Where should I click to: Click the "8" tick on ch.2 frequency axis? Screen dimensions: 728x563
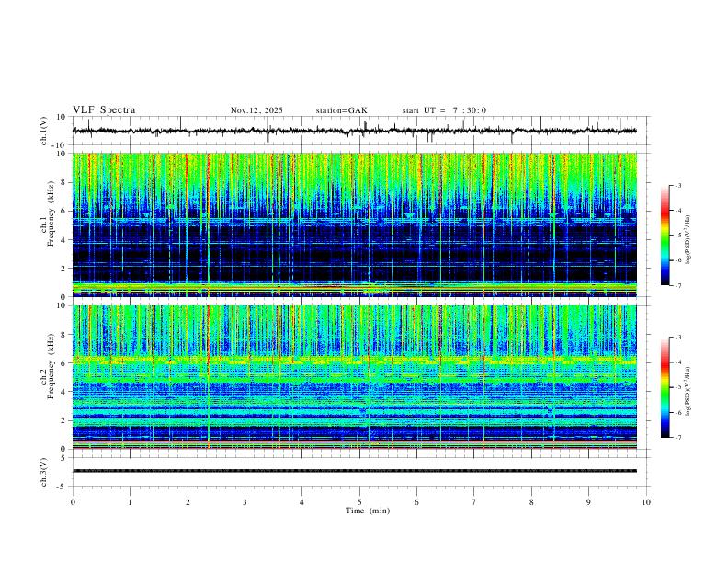[64, 335]
